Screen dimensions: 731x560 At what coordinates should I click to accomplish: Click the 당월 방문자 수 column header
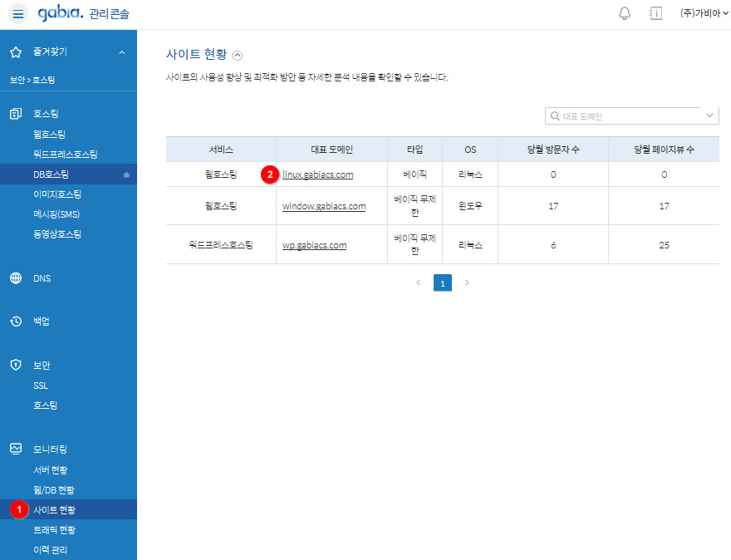553,150
